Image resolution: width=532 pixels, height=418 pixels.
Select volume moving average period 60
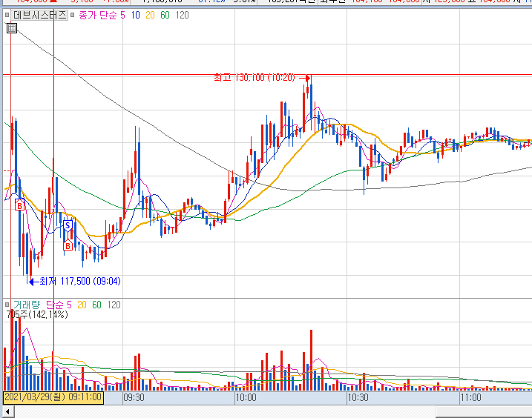(96, 305)
